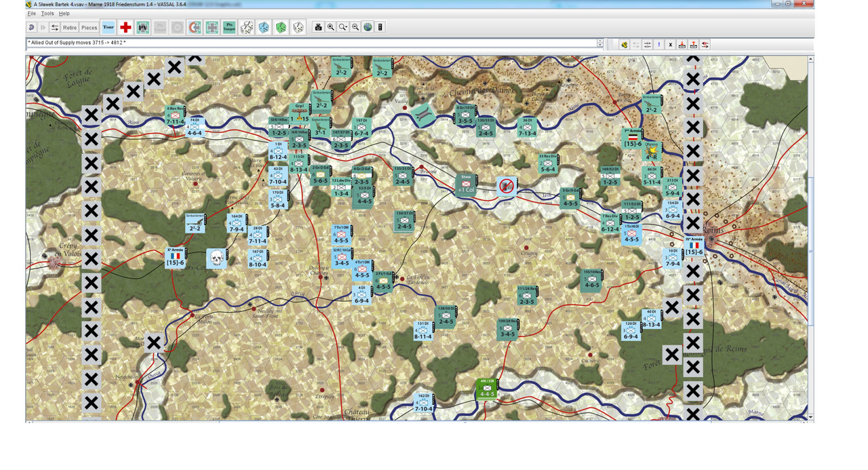Click the zoom in magnifier icon
868x470 pixels.
click(x=330, y=27)
